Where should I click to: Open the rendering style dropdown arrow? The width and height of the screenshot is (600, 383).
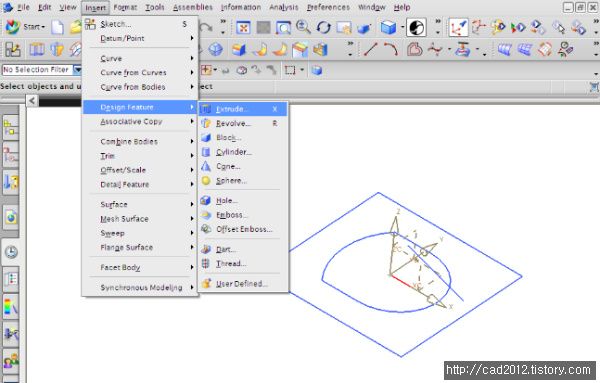tap(403, 28)
